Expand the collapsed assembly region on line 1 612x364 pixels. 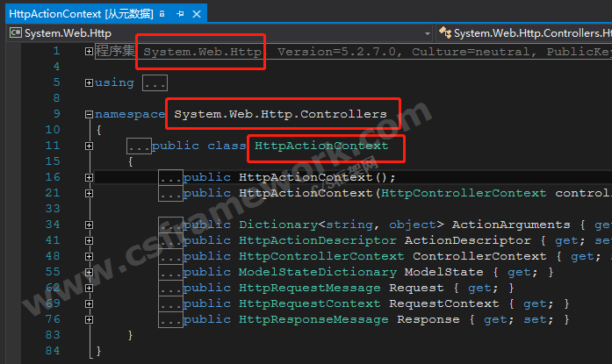[89, 51]
